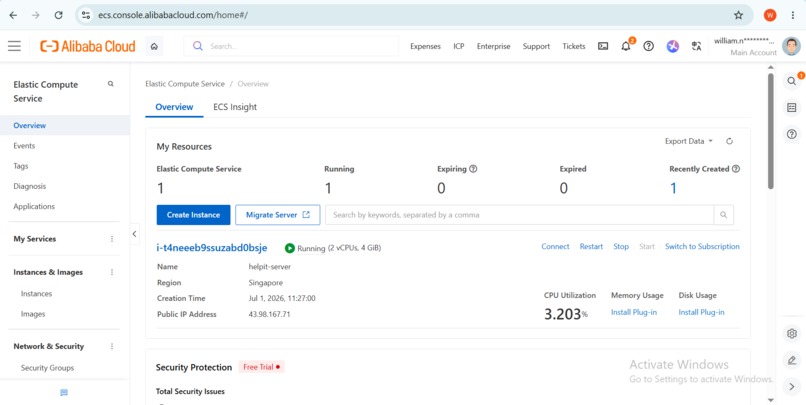Open the hamburger navigation menu

coord(14,46)
